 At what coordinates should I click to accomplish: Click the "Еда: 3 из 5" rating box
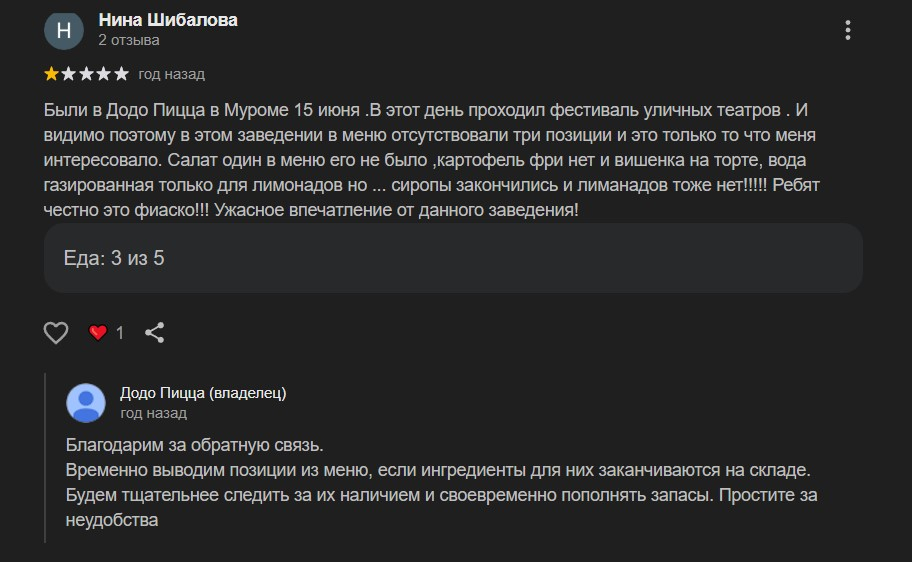(x=453, y=258)
